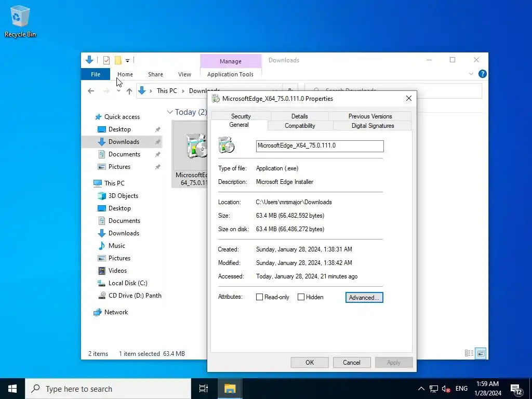Click the Properties checkmark icon in quick access toolbar
The image size is (532, 399).
pyautogui.click(x=106, y=60)
